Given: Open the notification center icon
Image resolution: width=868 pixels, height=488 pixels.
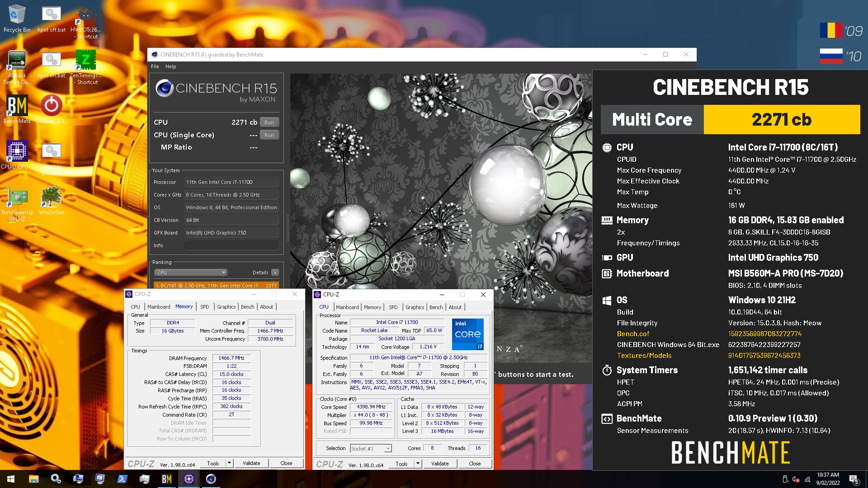Looking at the screenshot, I should click(854, 479).
